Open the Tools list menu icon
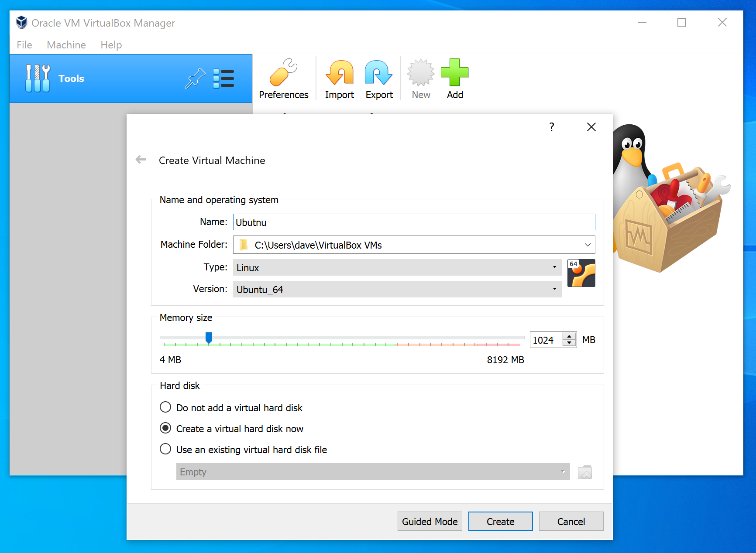756x553 pixels. click(x=223, y=79)
